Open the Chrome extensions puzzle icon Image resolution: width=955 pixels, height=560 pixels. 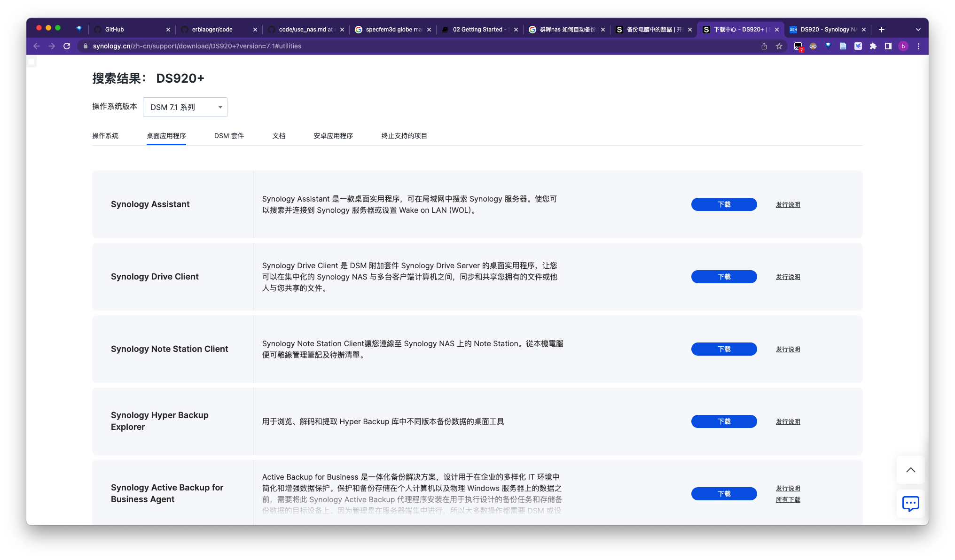[x=873, y=46]
